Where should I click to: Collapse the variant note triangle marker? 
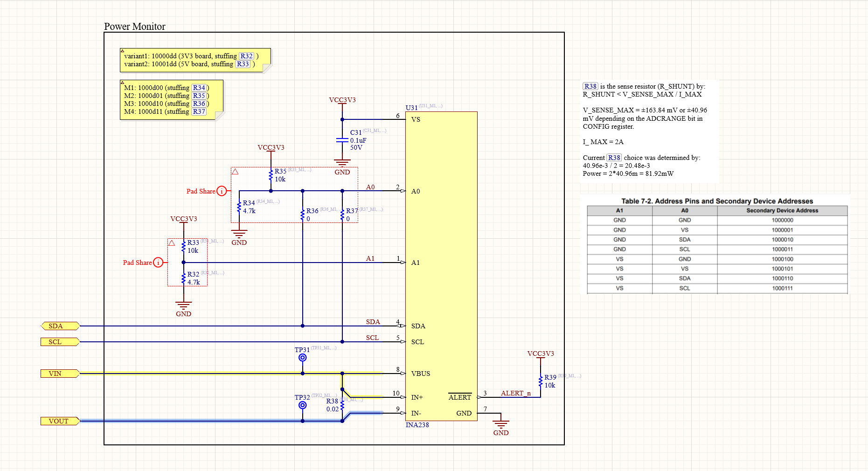(122, 50)
